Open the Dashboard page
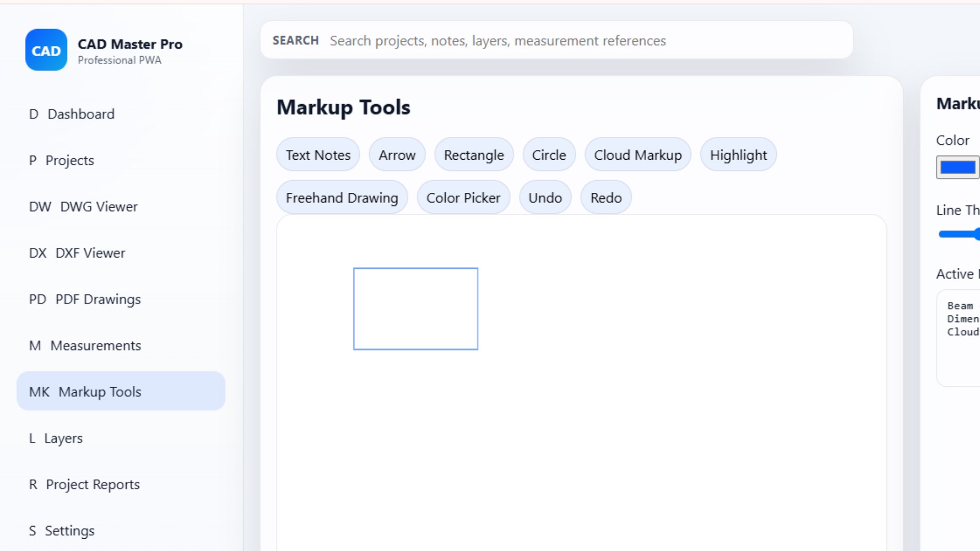Image resolution: width=980 pixels, height=551 pixels. click(121, 114)
